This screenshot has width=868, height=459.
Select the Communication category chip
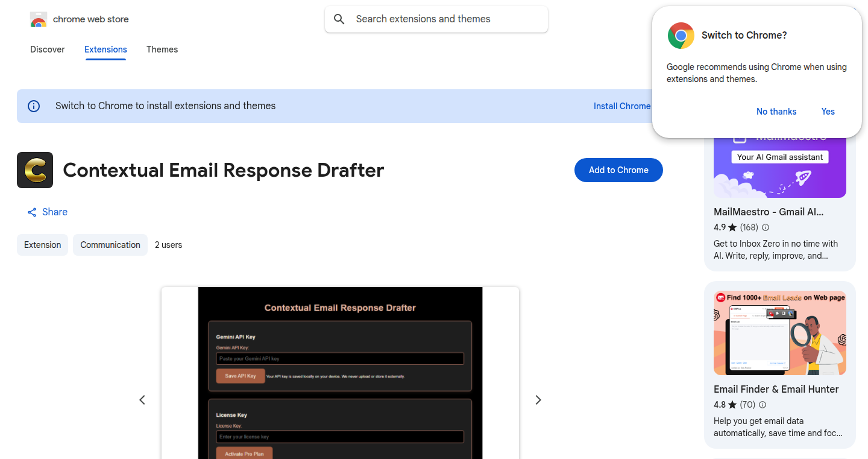(x=110, y=245)
